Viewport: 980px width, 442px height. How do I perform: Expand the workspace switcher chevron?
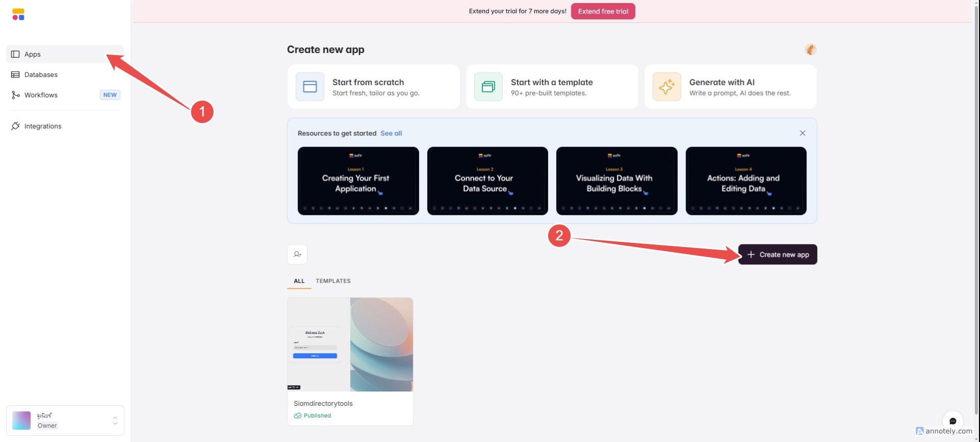coord(115,421)
